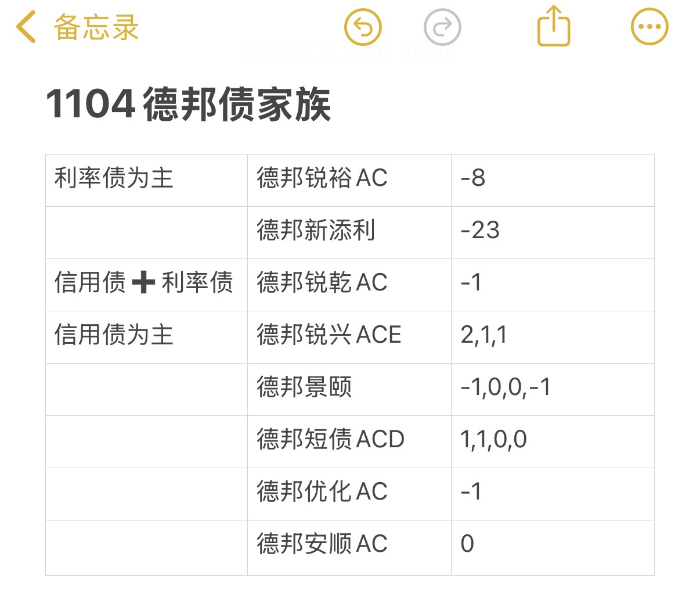This screenshot has height=589, width=700.
Task: Tap the back chevron arrow icon
Action: click(x=26, y=27)
